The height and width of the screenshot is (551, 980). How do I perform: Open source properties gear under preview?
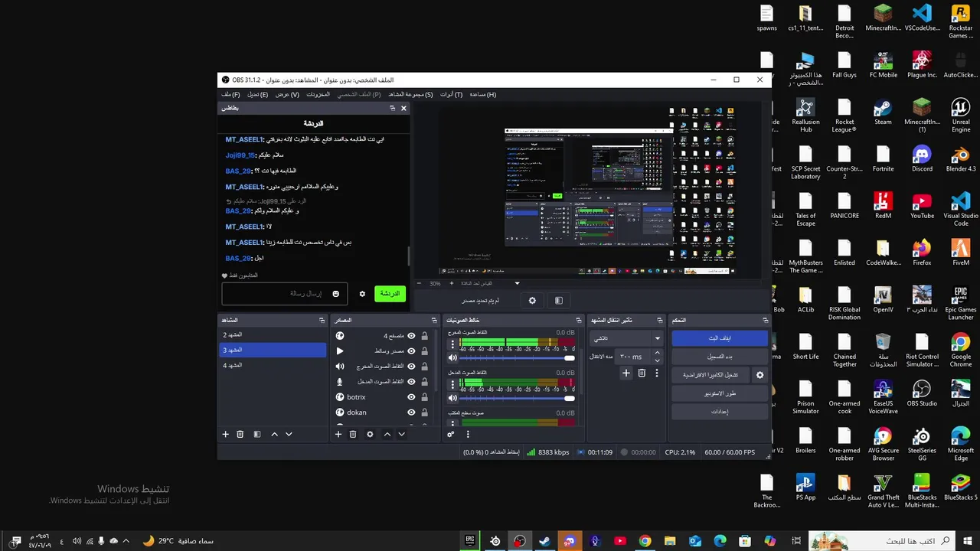[x=533, y=301]
